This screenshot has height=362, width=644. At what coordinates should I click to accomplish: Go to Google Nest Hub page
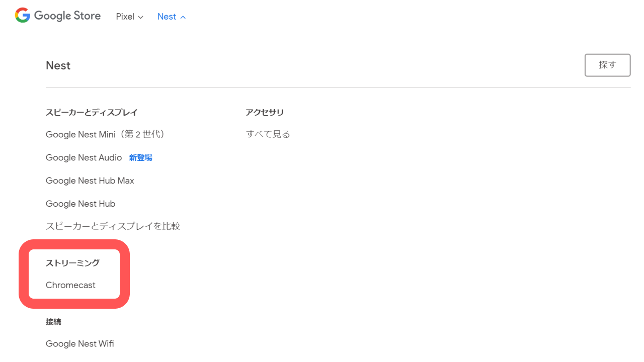80,204
